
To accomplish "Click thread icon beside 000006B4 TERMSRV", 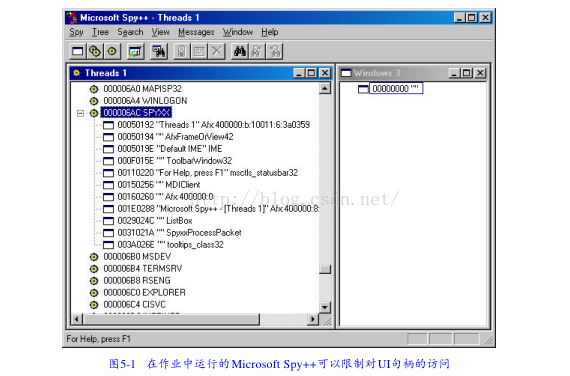I will (94, 269).
